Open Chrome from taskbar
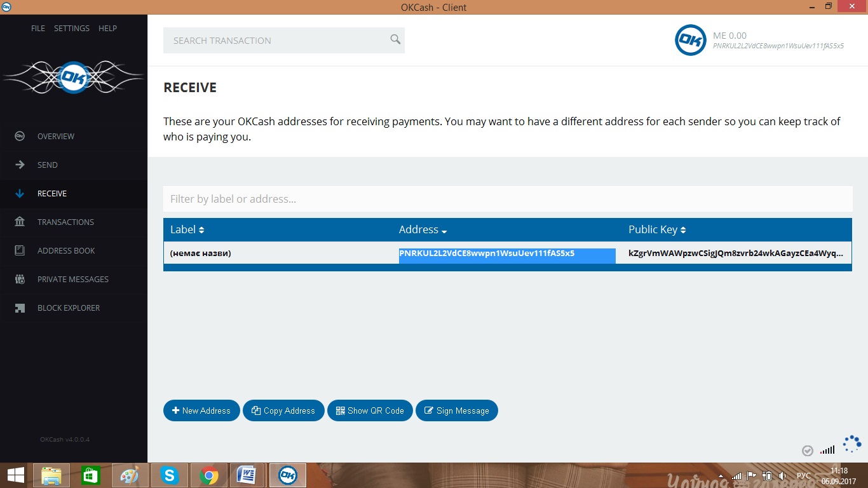Screen dimensions: 868x488 coord(209,475)
